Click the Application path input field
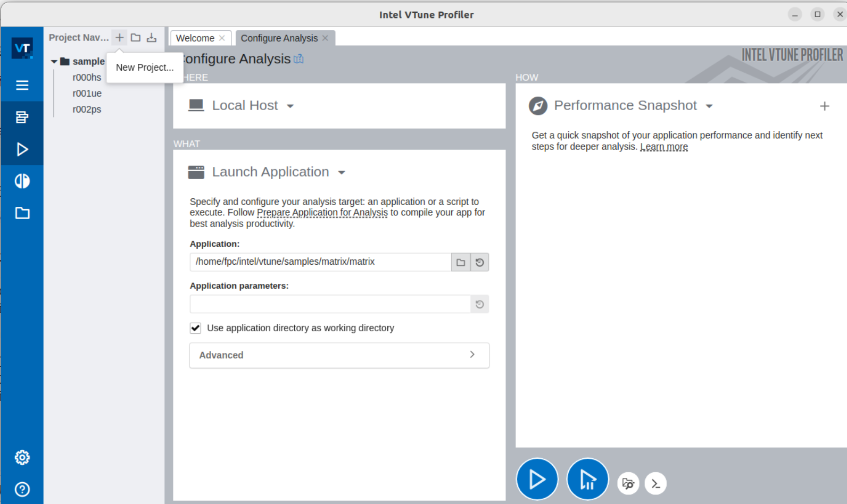The width and height of the screenshot is (847, 504). pyautogui.click(x=320, y=262)
